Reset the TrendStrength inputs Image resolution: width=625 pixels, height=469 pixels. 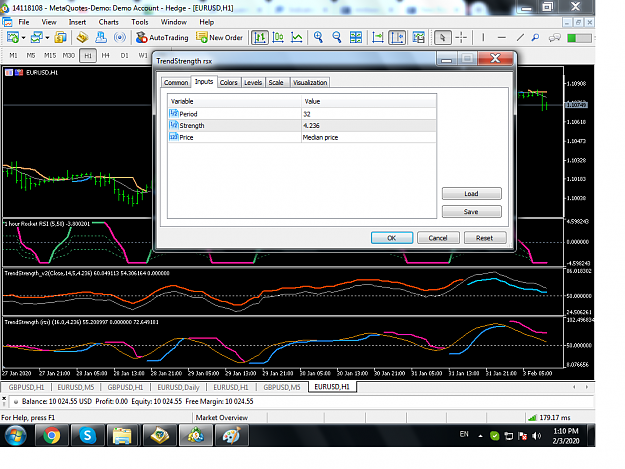tap(485, 238)
